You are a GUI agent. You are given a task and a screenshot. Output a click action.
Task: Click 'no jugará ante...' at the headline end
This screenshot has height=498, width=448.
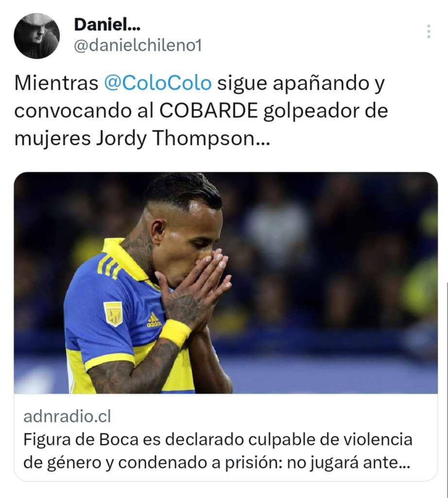pyautogui.click(x=349, y=463)
